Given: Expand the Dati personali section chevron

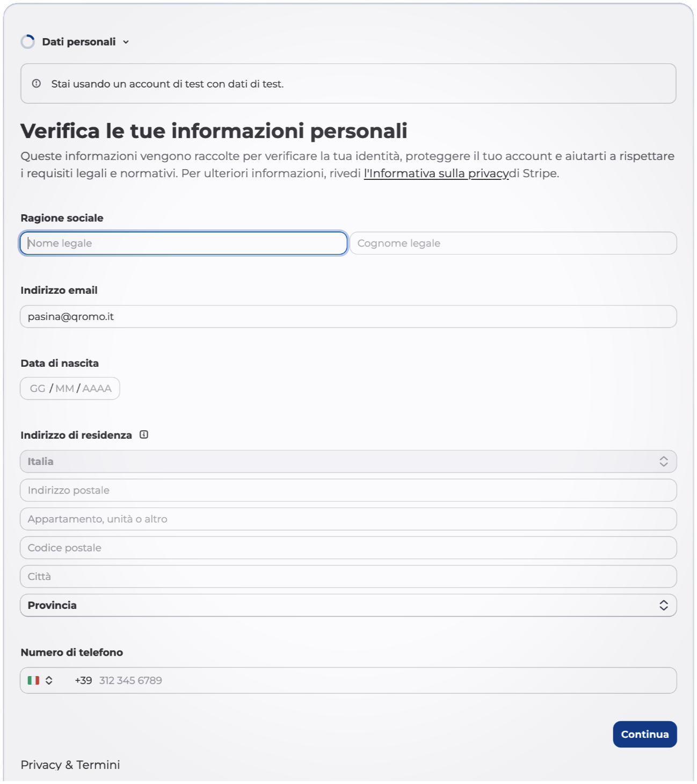Looking at the screenshot, I should click(126, 42).
